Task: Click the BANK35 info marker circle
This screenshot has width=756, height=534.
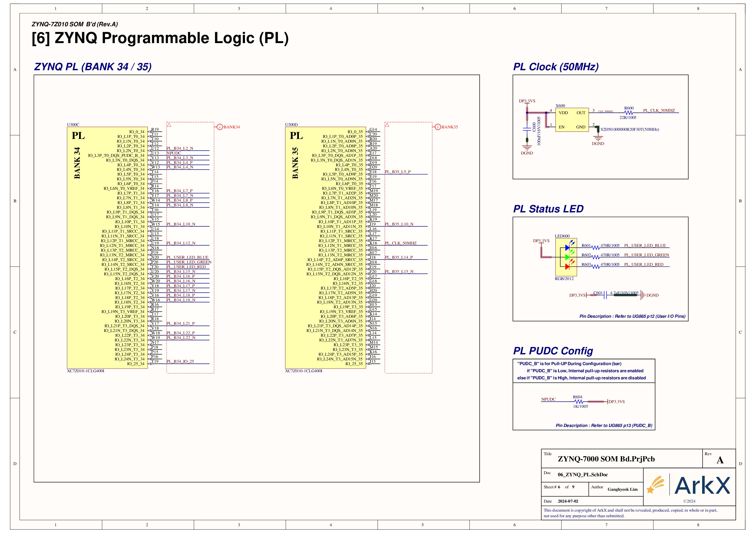Action: click(438, 127)
